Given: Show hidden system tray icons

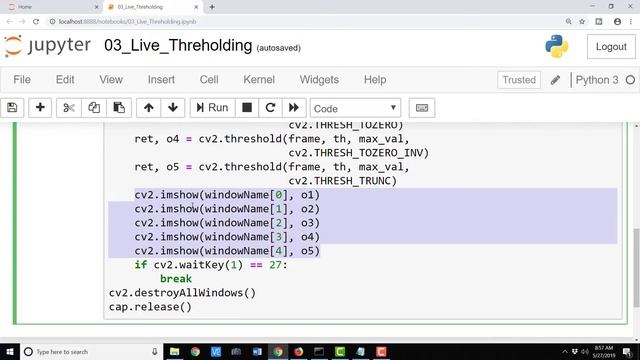Looking at the screenshot, I should [565, 352].
